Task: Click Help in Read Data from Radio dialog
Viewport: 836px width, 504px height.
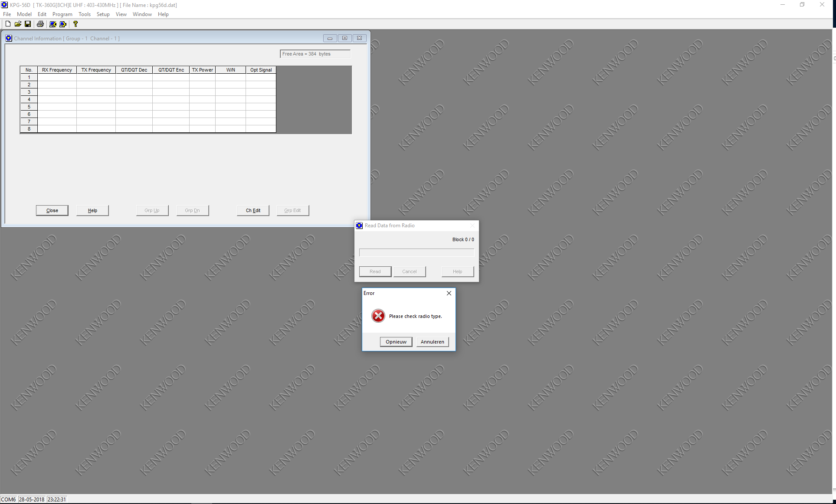Action: 458,272
